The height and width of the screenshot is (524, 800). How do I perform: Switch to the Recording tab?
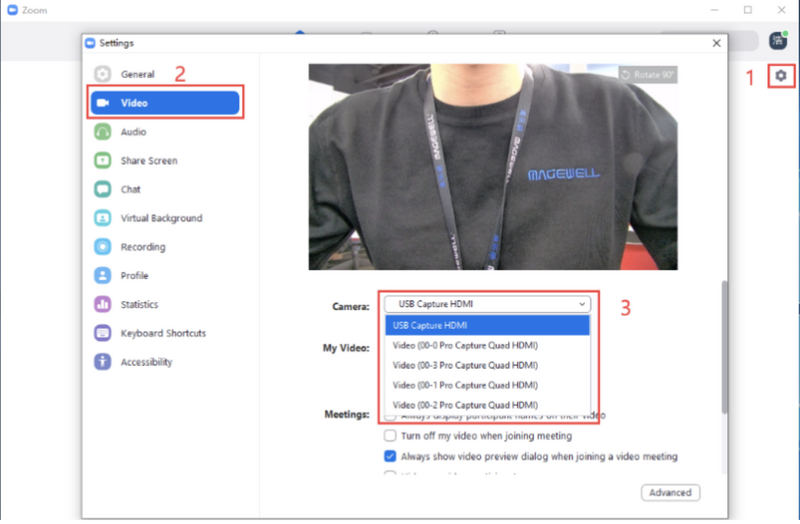pos(165,247)
